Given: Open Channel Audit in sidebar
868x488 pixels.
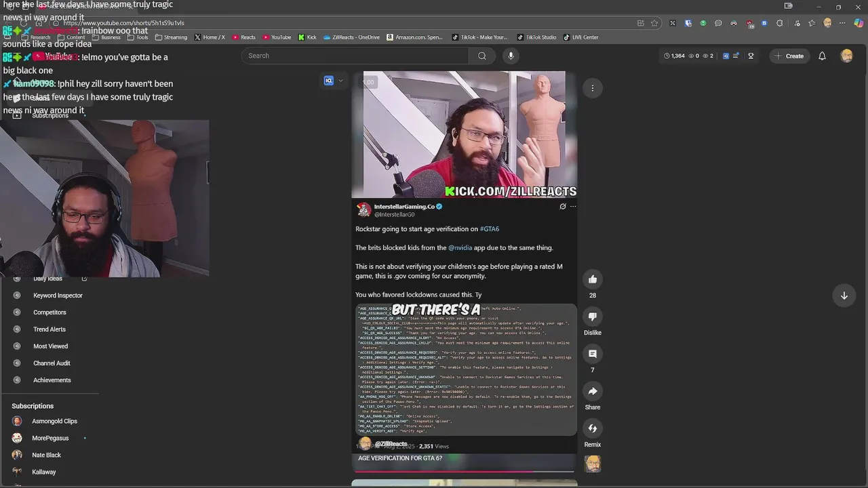Looking at the screenshot, I should coord(52,363).
